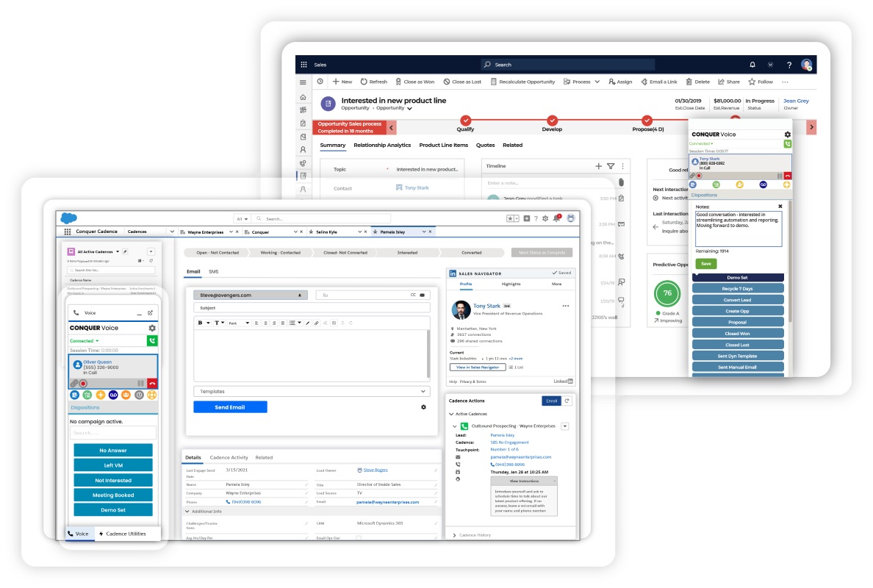Choose the Closed Won disposition
The height and width of the screenshot is (588, 873).
coord(738,334)
